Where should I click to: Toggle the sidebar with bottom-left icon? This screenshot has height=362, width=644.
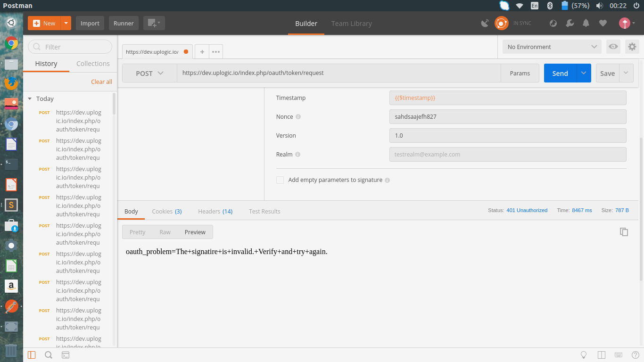click(32, 355)
